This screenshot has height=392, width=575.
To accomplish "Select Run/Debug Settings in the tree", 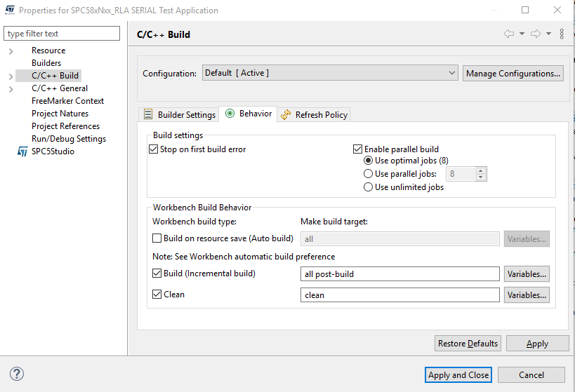I will click(69, 139).
